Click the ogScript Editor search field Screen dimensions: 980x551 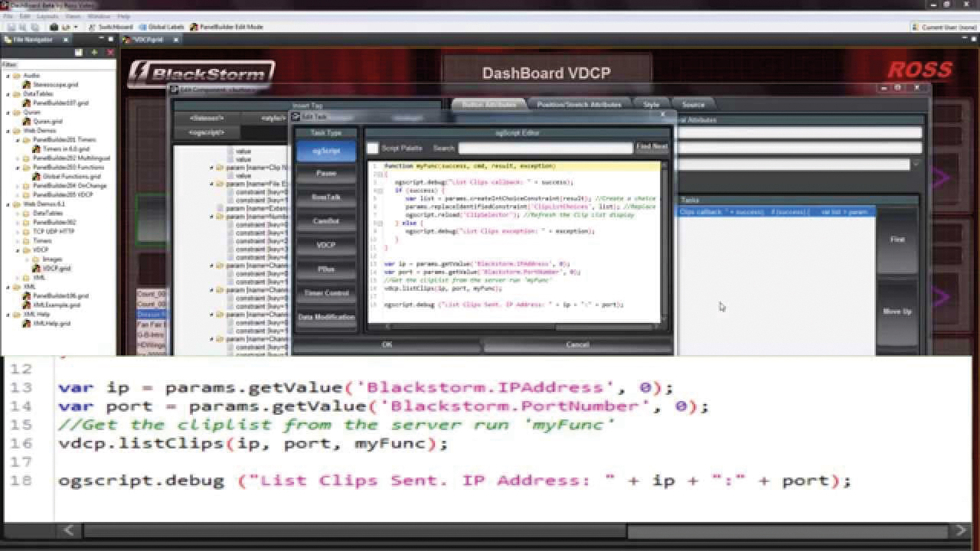545,148
